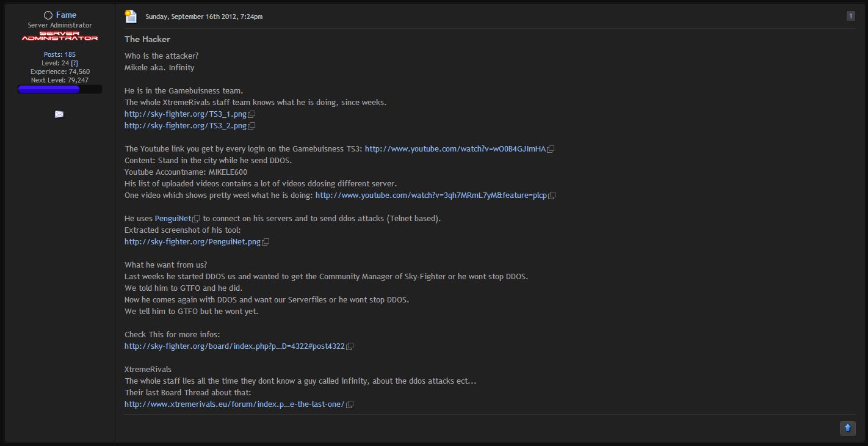
Task: Click the Server Administrator rank image
Action: pos(60,36)
